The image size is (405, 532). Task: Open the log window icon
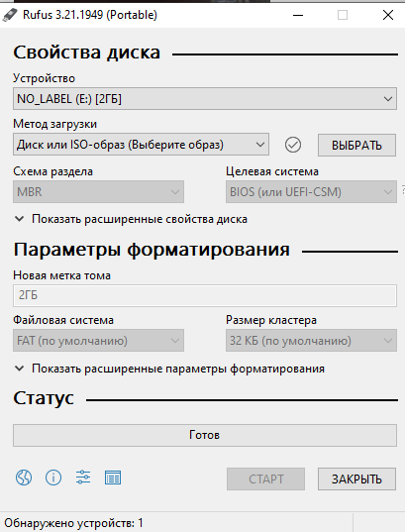pyautogui.click(x=113, y=478)
